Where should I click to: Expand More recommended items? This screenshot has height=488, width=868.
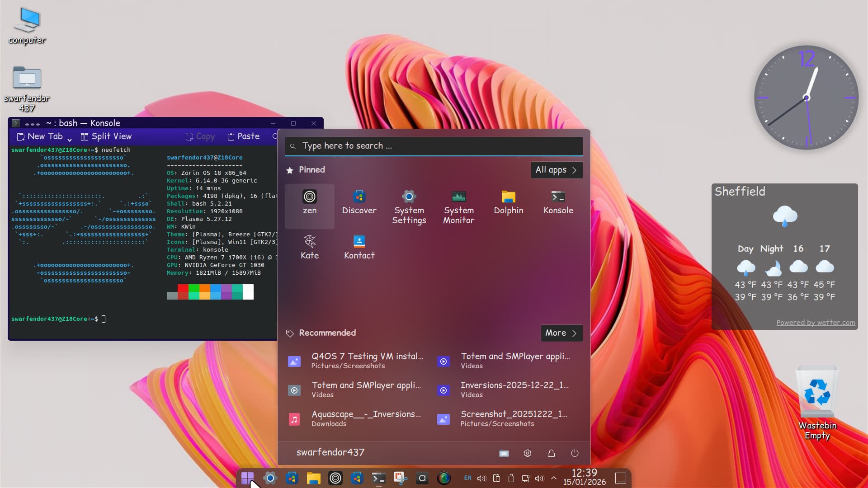[x=561, y=333]
